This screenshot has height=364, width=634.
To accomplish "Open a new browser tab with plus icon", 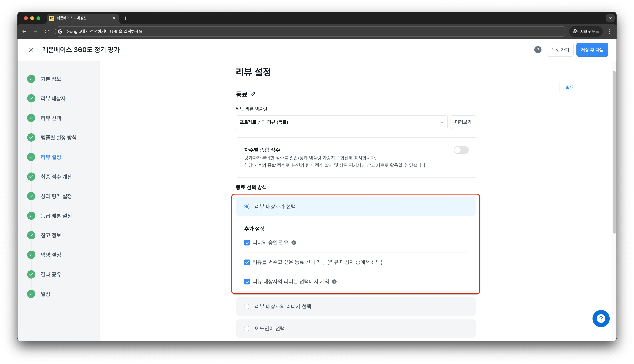I will tap(125, 18).
